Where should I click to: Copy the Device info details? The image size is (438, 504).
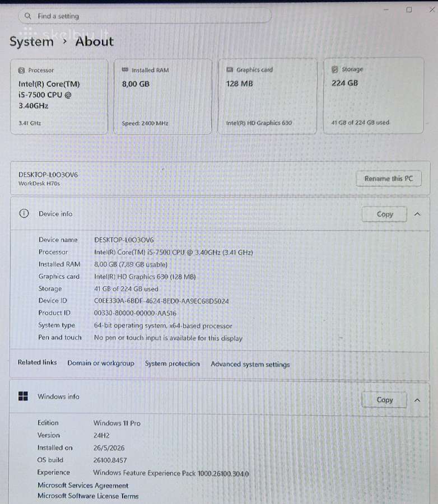click(x=384, y=214)
